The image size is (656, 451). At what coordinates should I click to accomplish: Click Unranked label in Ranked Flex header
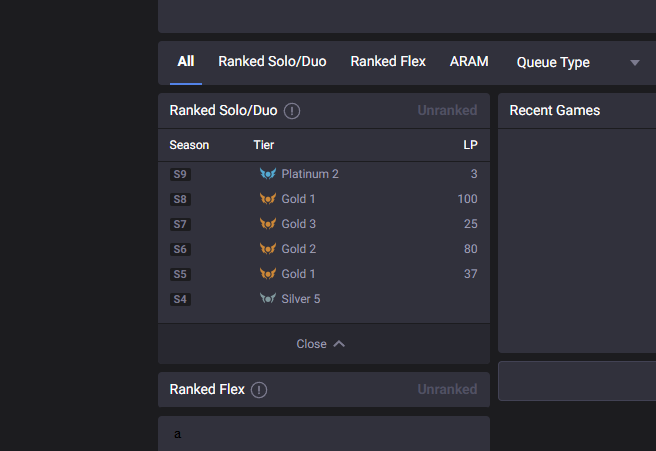[x=447, y=390]
